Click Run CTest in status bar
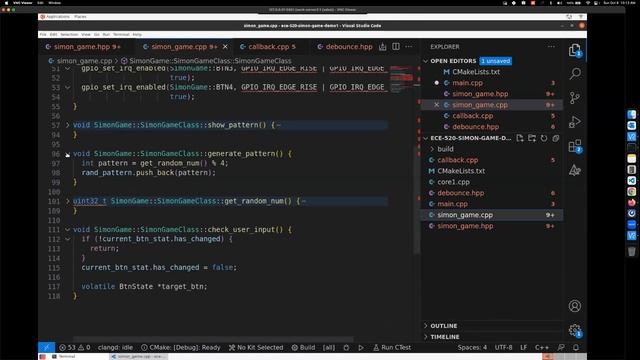Image resolution: width=640 pixels, height=360 pixels. (x=392, y=347)
